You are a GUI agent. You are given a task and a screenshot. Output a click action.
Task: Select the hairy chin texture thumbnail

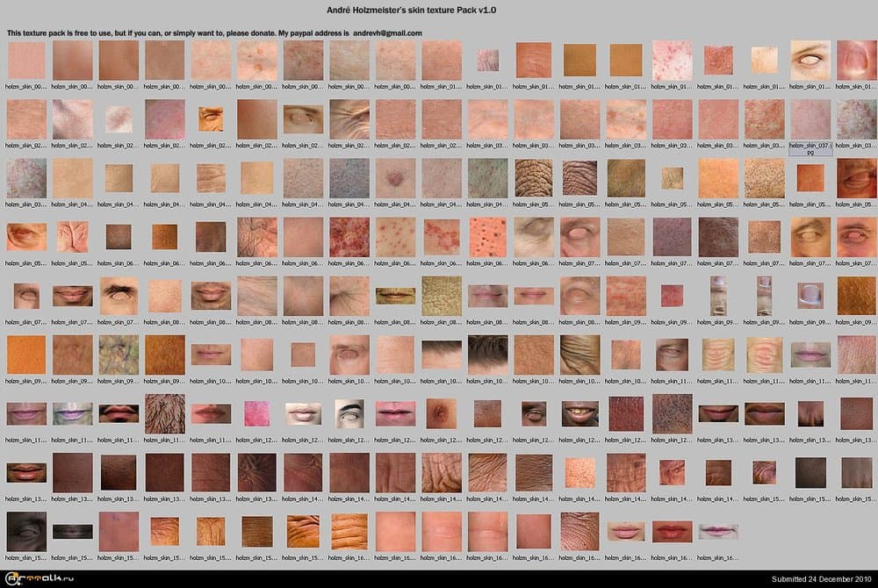click(x=164, y=412)
